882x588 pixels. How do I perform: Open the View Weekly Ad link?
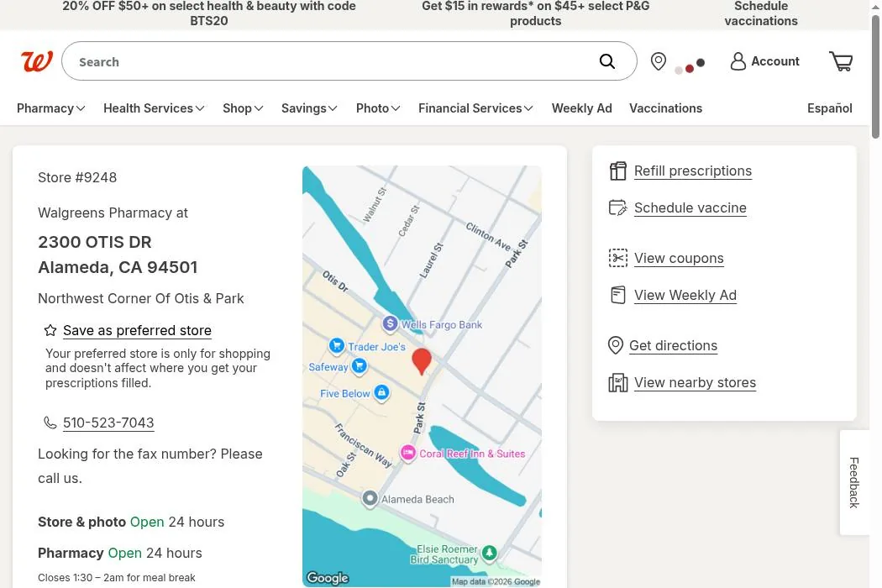[685, 295]
